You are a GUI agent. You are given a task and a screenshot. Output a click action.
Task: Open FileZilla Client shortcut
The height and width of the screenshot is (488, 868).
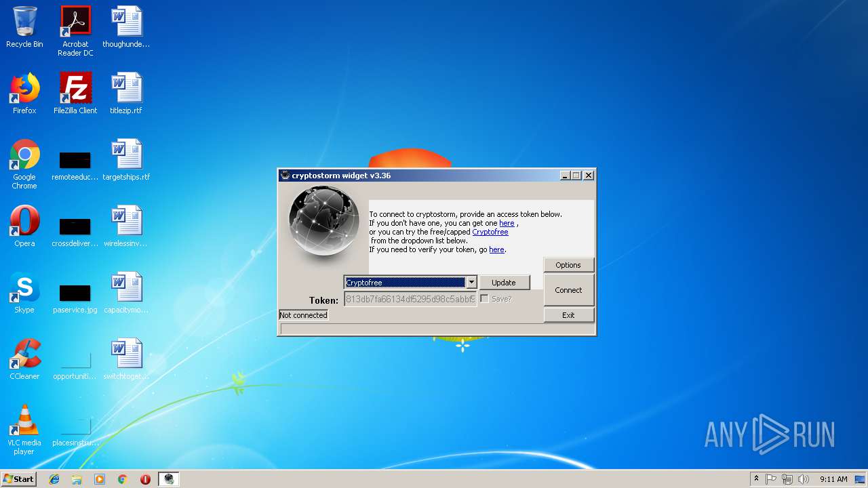(x=75, y=94)
